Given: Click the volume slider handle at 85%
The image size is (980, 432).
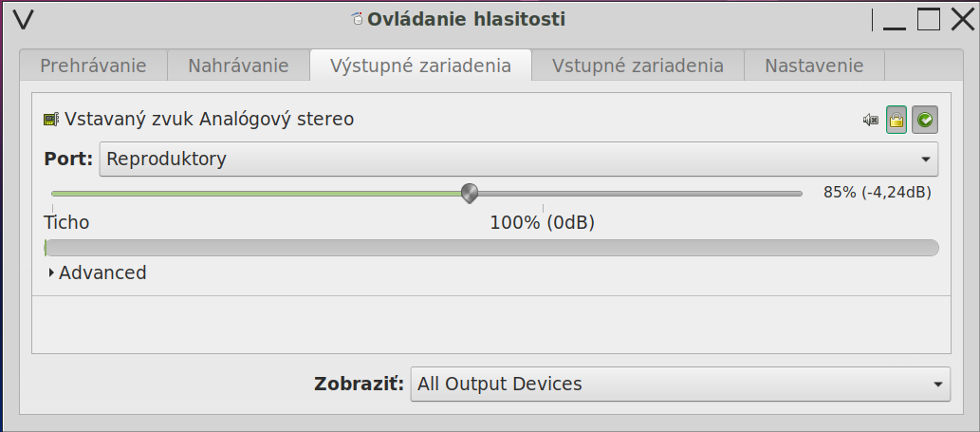Looking at the screenshot, I should tap(469, 193).
